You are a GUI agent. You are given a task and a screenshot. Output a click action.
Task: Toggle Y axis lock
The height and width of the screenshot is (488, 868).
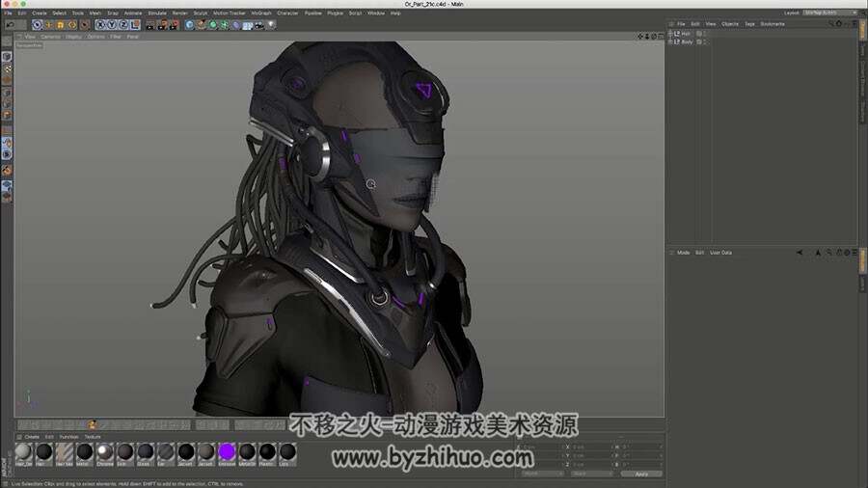click(112, 25)
